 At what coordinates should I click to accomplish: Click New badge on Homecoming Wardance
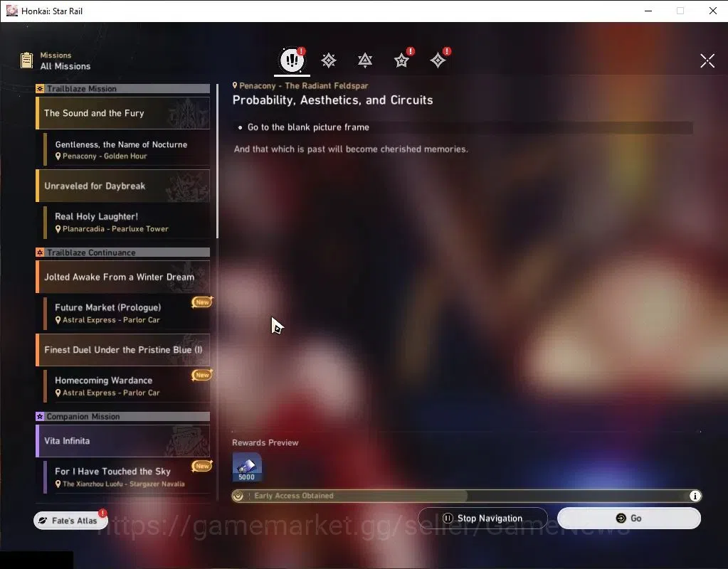coord(202,375)
